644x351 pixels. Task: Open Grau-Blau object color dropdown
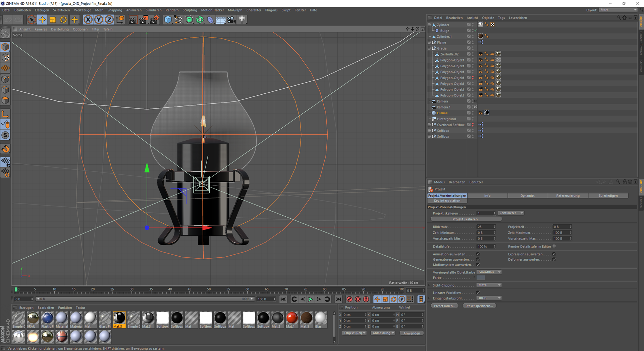pos(489,272)
